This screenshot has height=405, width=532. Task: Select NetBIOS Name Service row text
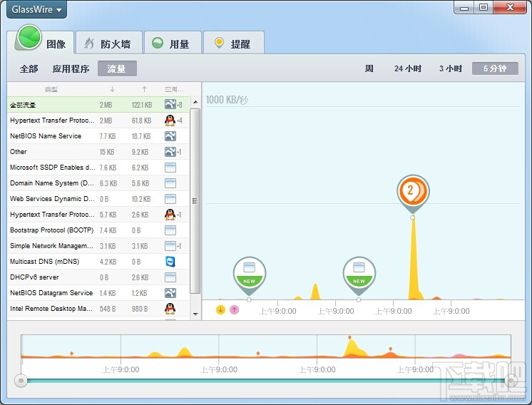(46, 136)
